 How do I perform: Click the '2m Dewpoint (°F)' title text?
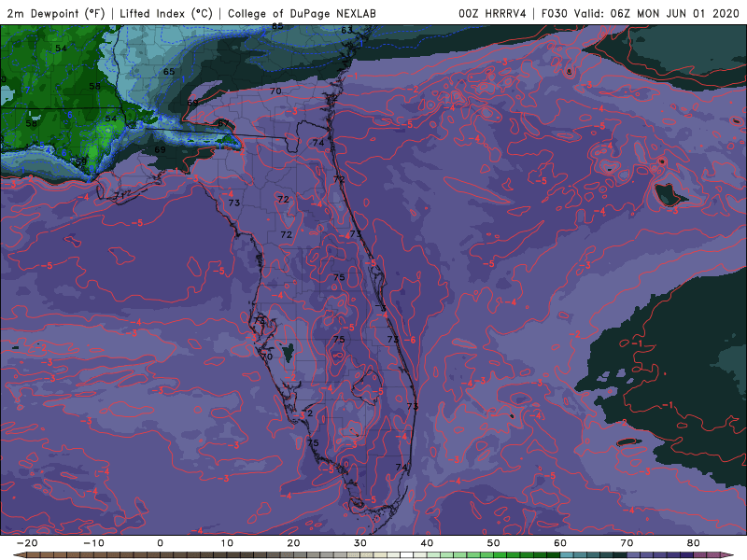(56, 14)
